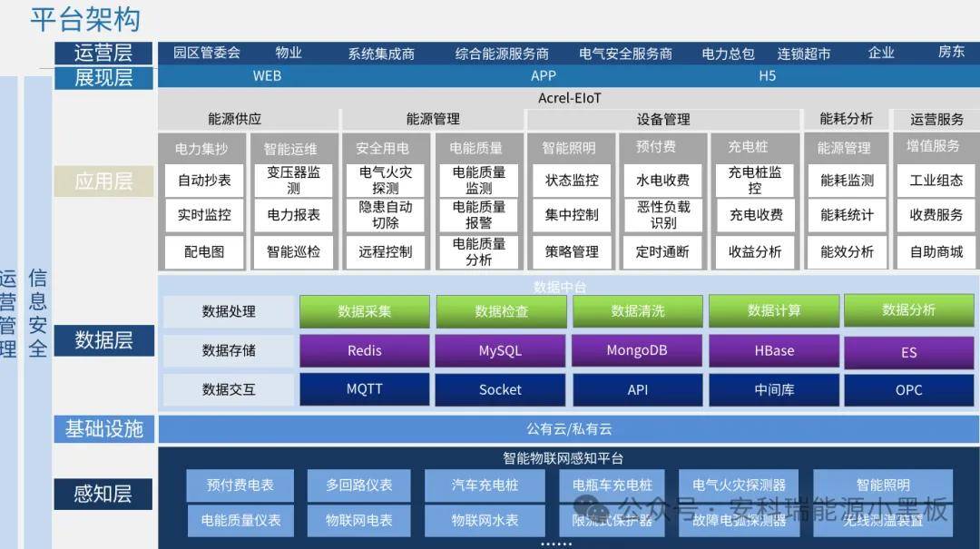Click WEB in the presentation layer

[x=267, y=75]
